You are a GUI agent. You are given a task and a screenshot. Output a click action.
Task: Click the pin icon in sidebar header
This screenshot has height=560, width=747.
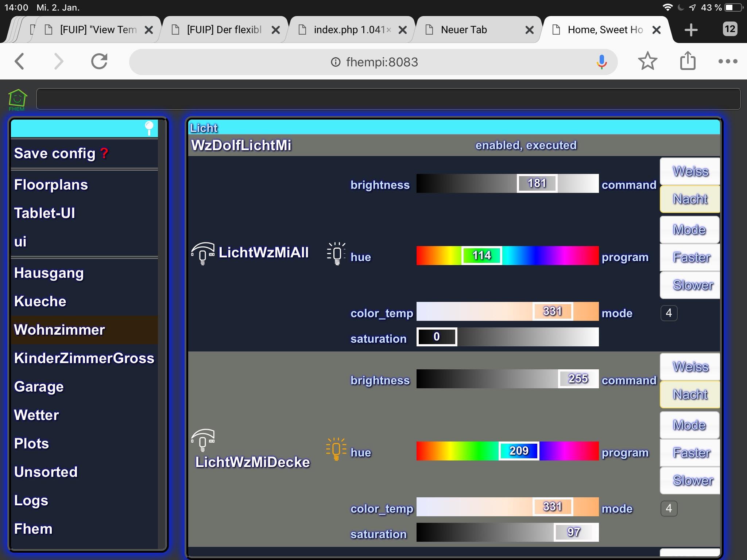(x=149, y=128)
